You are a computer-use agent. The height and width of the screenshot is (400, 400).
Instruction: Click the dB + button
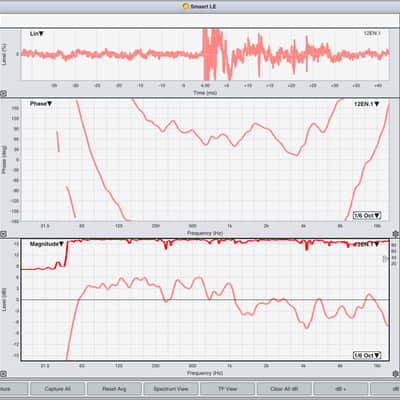[x=341, y=389]
